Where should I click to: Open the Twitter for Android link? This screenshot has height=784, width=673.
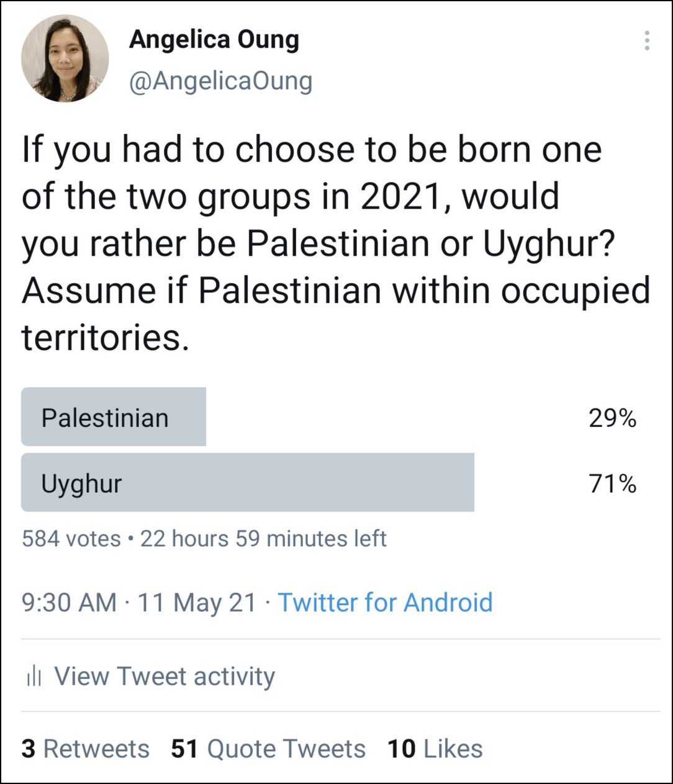385,602
